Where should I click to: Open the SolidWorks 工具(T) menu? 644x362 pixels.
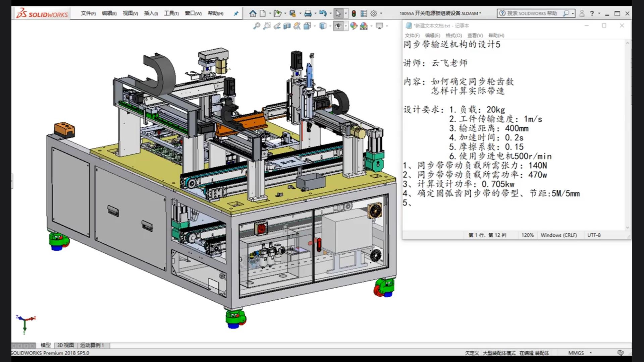click(171, 13)
